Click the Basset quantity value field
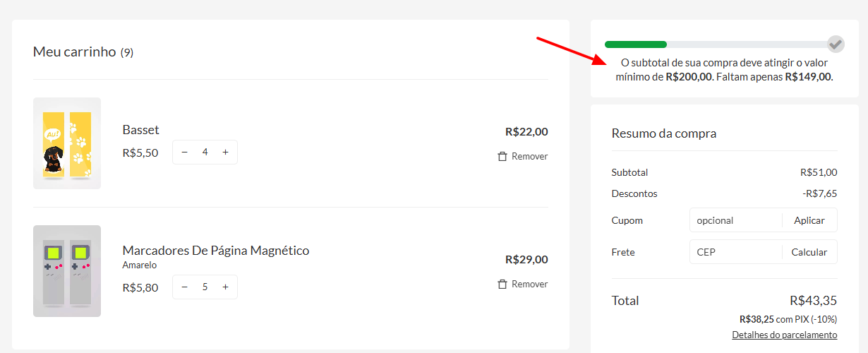 point(205,152)
